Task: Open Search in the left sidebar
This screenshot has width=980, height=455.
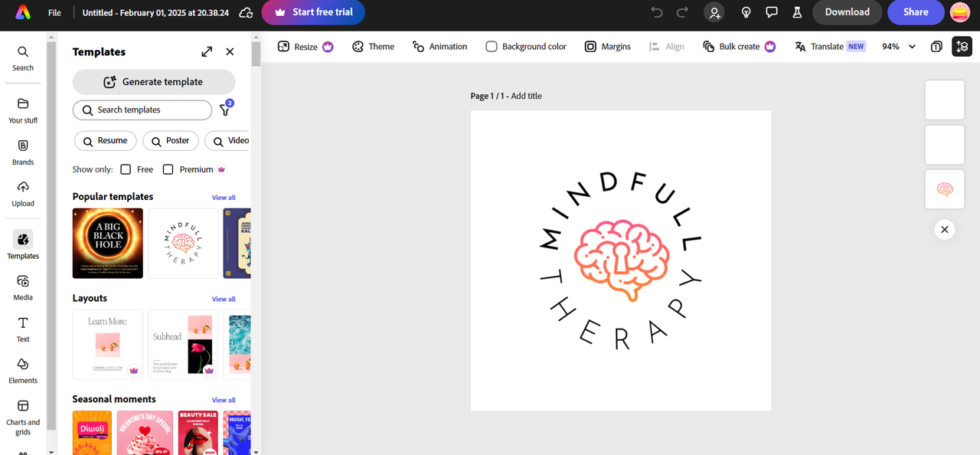Action: (x=23, y=58)
